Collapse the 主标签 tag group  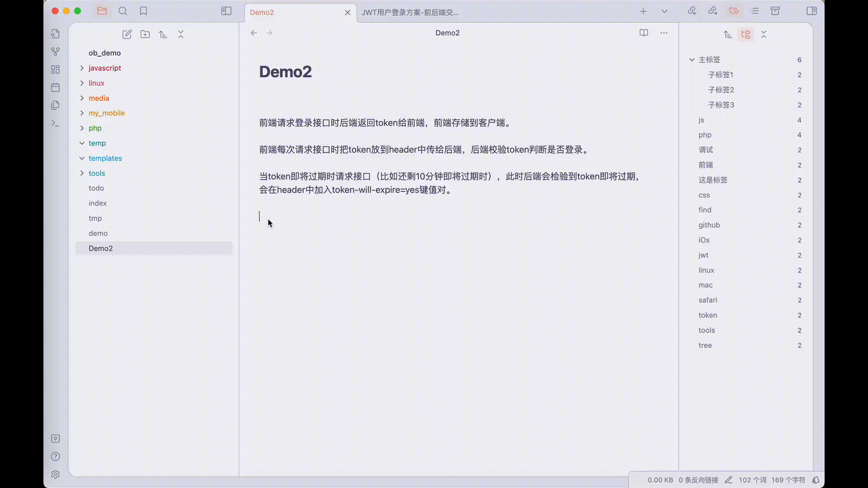coord(692,60)
